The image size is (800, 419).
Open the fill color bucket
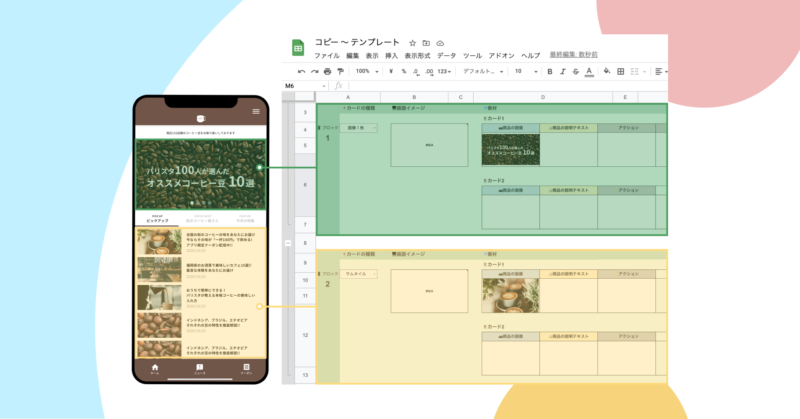607,71
